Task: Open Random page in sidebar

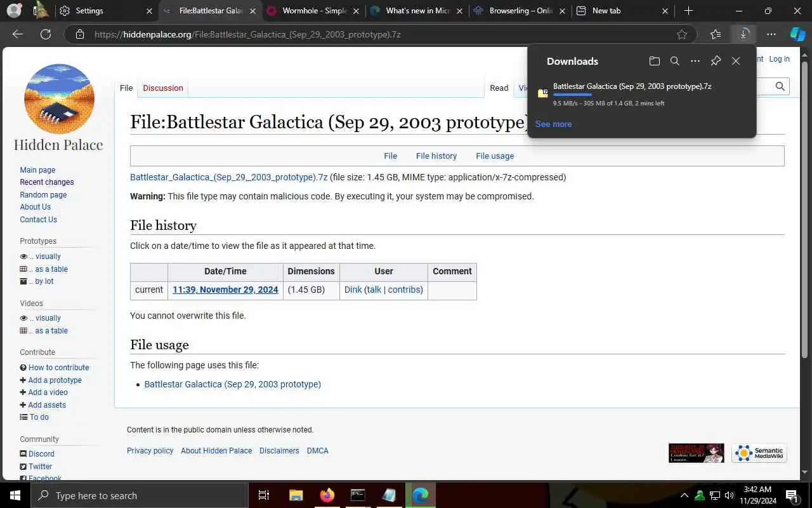Action: click(43, 195)
